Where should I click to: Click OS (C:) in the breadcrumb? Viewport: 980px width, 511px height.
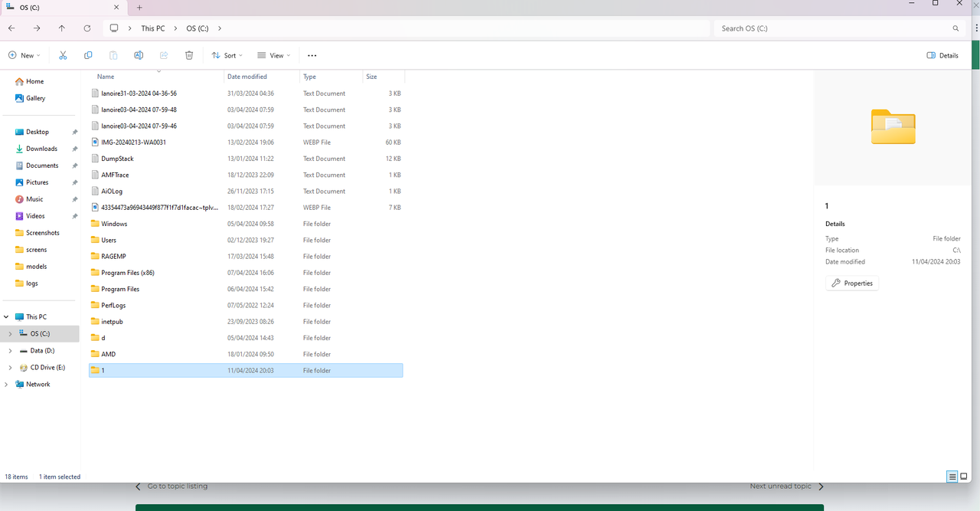point(198,28)
